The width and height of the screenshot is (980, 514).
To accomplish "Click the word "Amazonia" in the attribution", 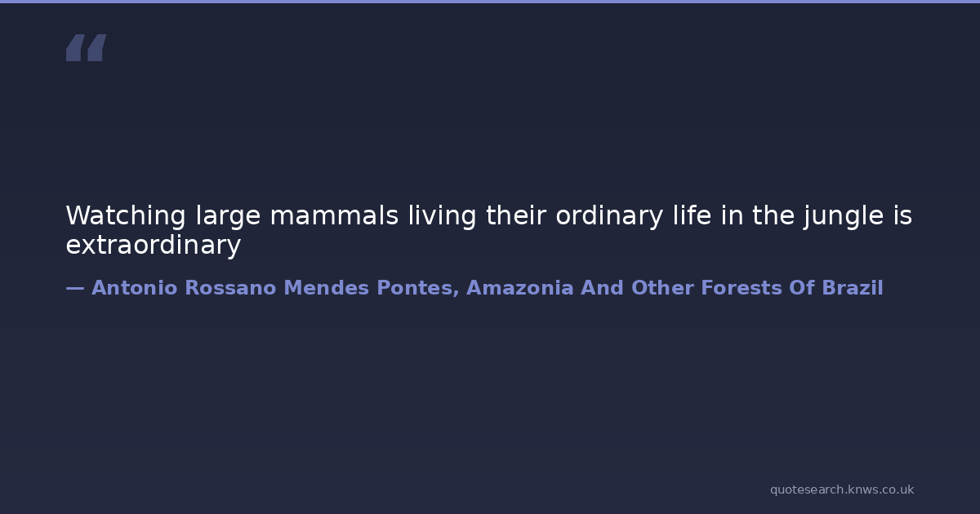I will [519, 288].
